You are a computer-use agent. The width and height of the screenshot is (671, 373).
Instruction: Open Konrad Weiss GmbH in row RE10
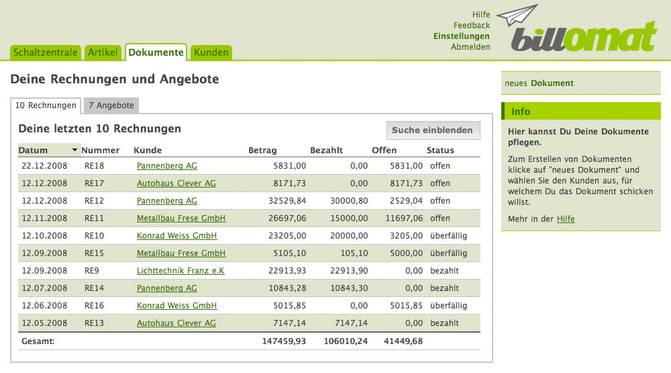click(177, 236)
